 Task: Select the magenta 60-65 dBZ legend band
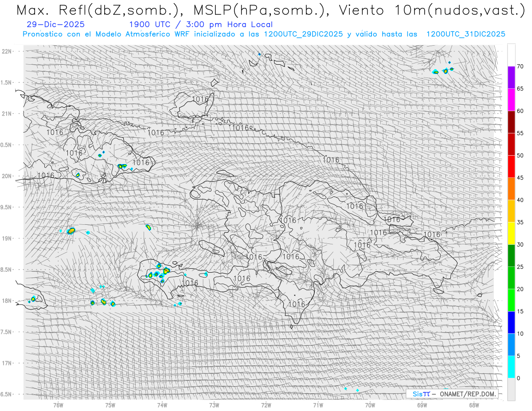tap(511, 100)
